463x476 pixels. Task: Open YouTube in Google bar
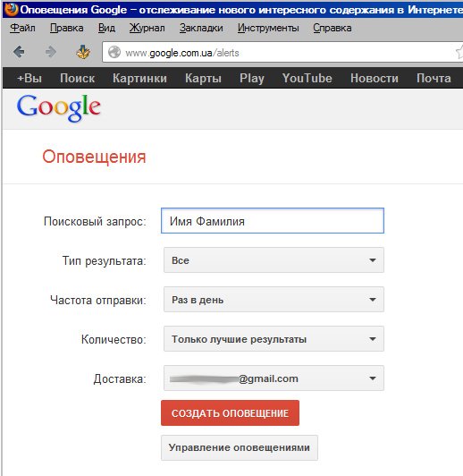307,79
